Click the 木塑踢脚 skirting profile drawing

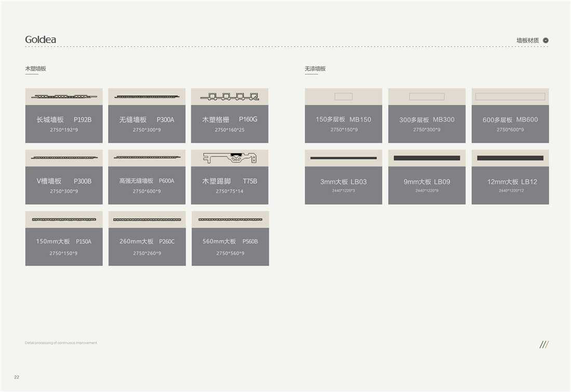pos(230,158)
